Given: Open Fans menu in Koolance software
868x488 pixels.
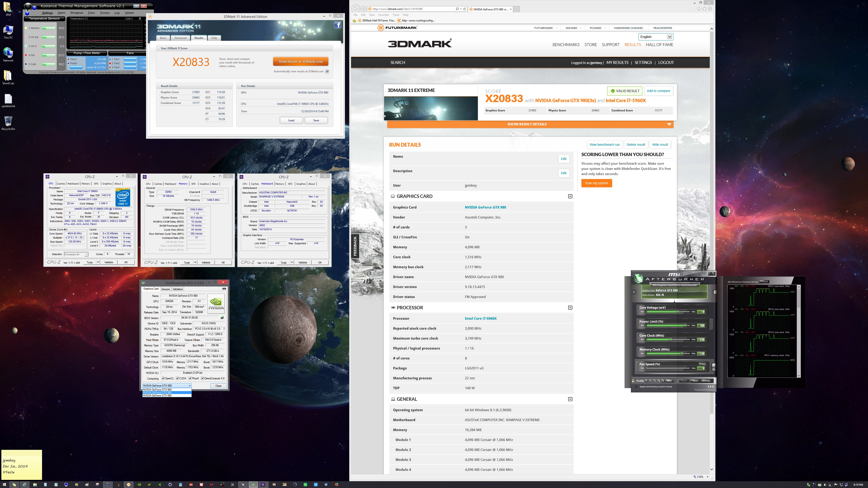Looking at the screenshot, I should [x=91, y=13].
